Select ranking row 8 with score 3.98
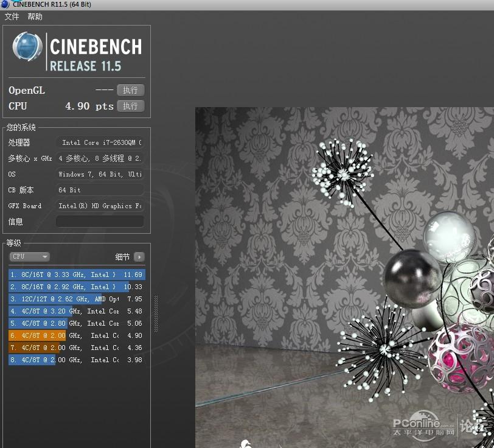This screenshot has width=494, height=448. coord(77,360)
